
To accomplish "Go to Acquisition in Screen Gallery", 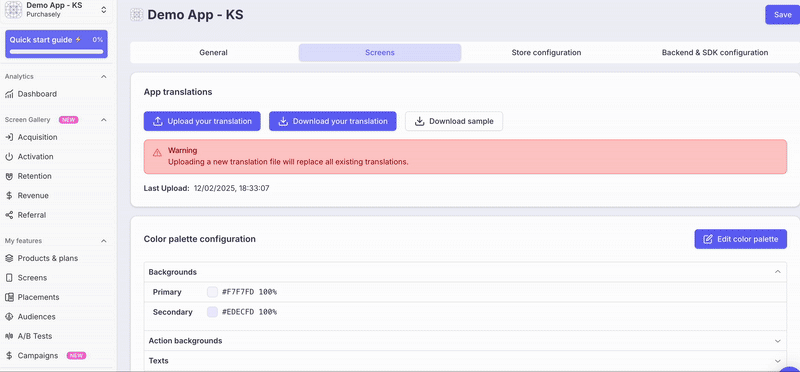I will (37, 137).
